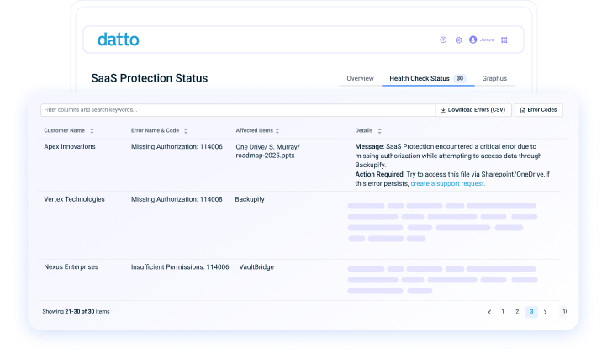Open the Error Codes button
This screenshot has width=607, height=364.
(x=538, y=110)
